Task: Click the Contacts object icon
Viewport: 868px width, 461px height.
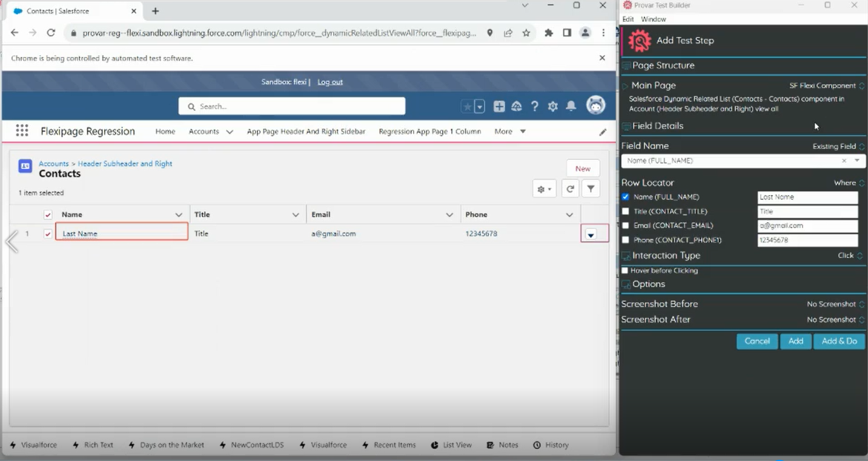Action: point(25,167)
